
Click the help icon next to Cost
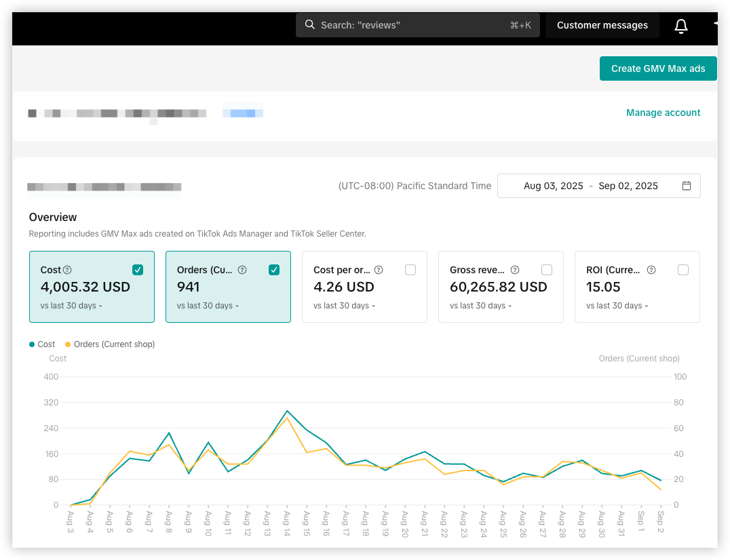pos(67,270)
